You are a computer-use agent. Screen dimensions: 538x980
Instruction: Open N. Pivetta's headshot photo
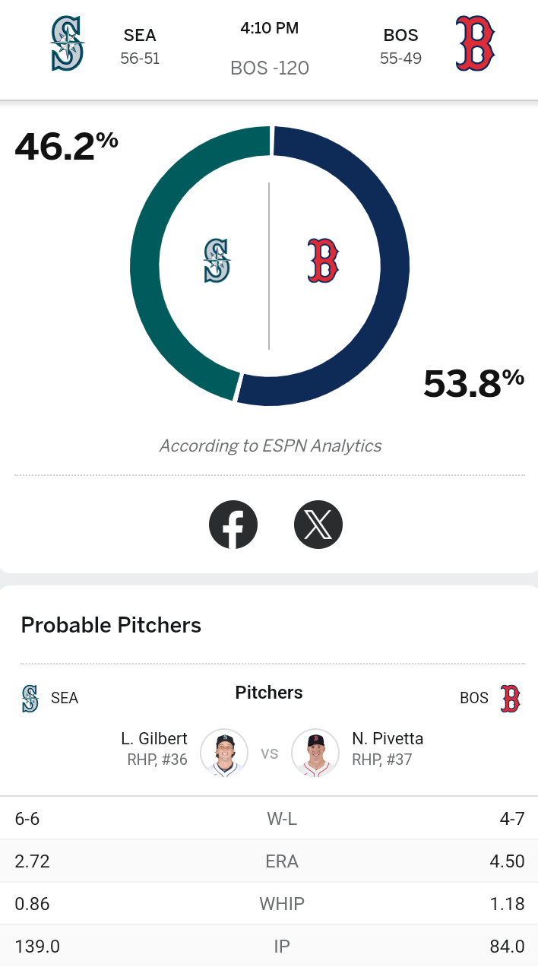coord(315,753)
